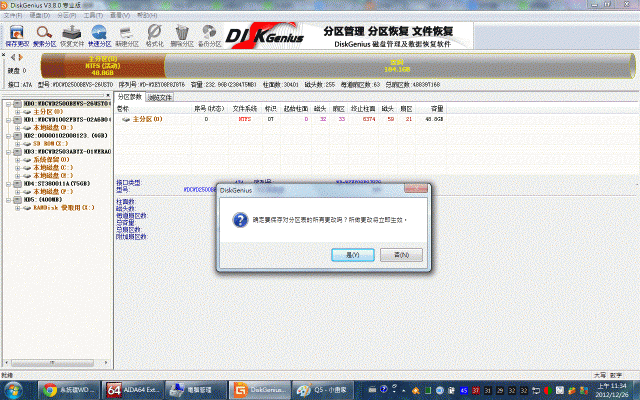Switch to the Chrome taskbar window
The image size is (640, 400).
pyautogui.click(x=69, y=390)
